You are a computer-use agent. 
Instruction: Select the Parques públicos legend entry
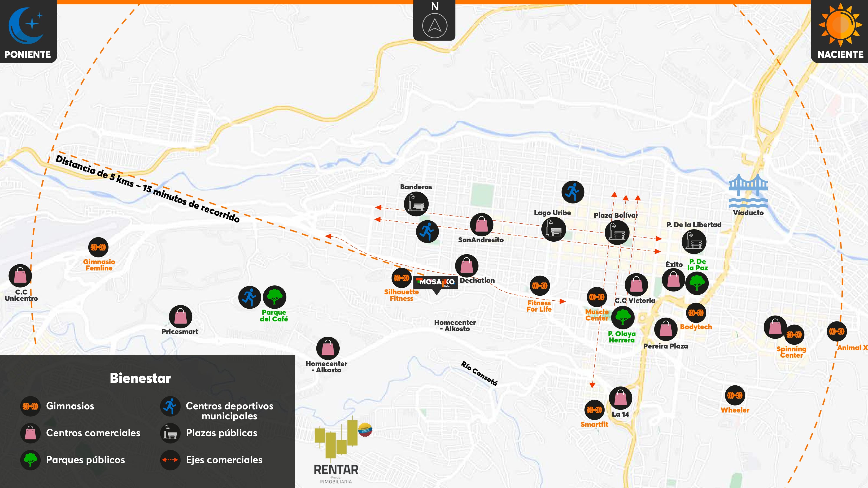[x=85, y=460]
